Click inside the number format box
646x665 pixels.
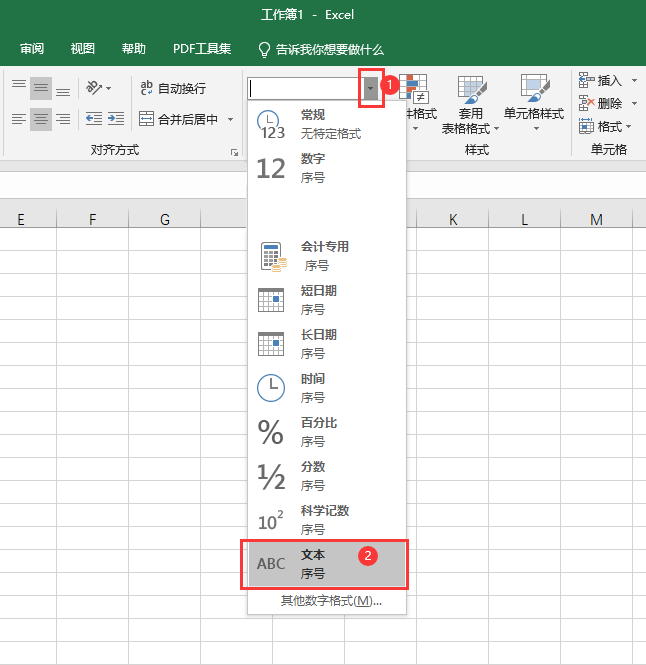pyautogui.click(x=305, y=88)
